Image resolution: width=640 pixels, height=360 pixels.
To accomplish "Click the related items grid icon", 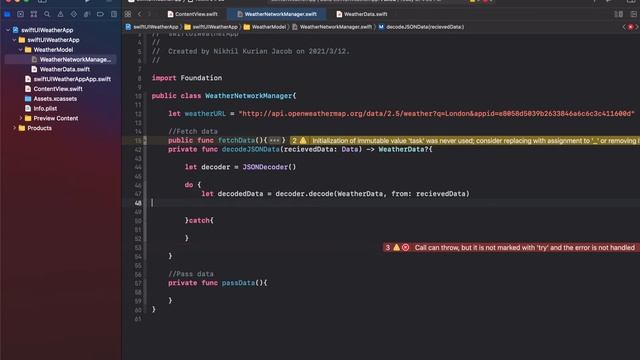I will (128, 14).
